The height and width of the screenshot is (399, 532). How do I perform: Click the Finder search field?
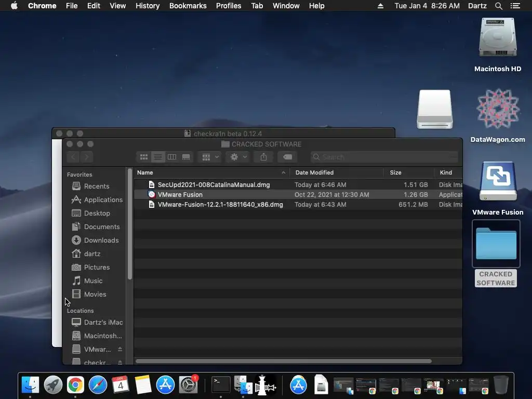384,157
